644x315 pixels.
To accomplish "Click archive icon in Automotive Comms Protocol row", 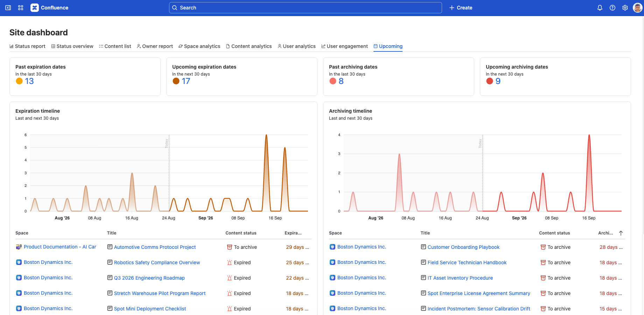I will 230,247.
